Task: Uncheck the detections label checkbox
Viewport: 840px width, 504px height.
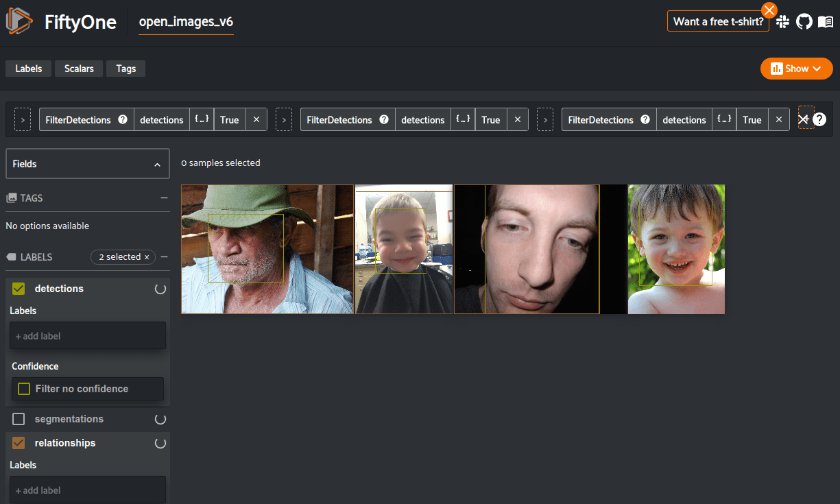Action: tap(19, 289)
